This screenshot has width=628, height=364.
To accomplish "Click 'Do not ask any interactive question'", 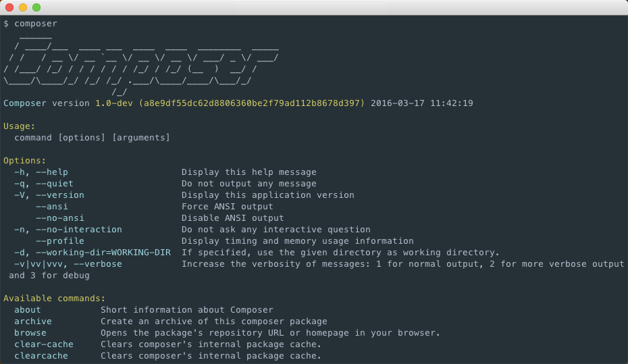I will coord(276,230).
